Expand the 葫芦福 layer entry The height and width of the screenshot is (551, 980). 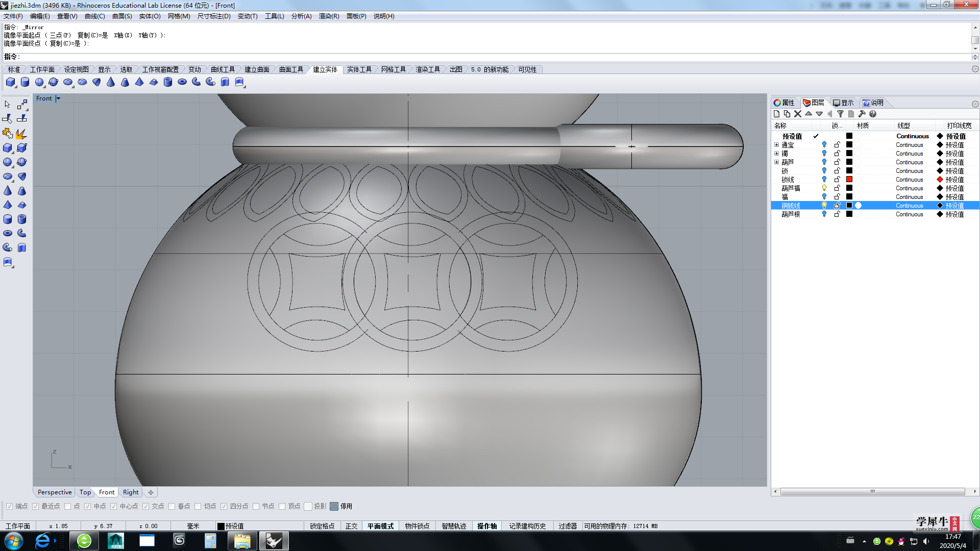tap(777, 188)
